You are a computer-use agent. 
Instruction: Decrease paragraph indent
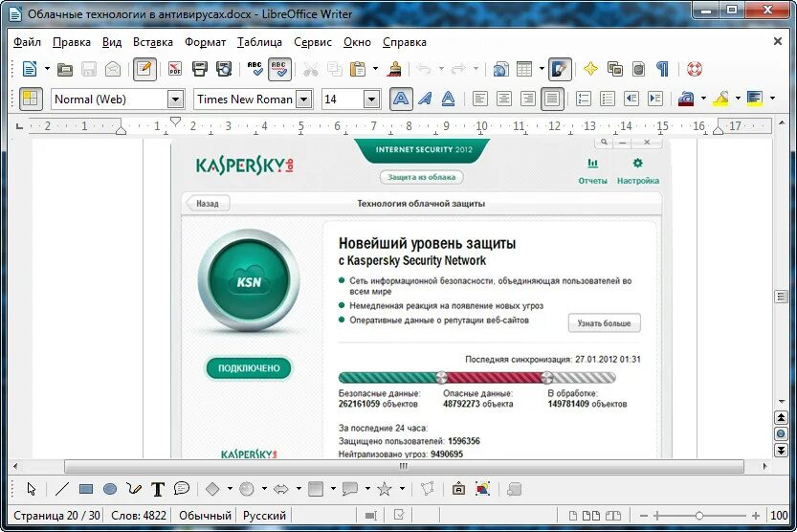[x=631, y=99]
